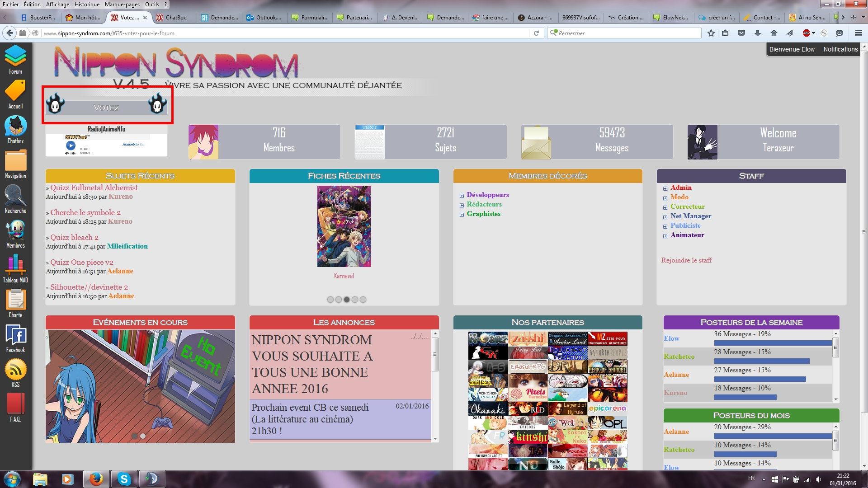Screen dimensions: 868x488
Task: Open Rejoindre le staff link
Action: pyautogui.click(x=686, y=260)
